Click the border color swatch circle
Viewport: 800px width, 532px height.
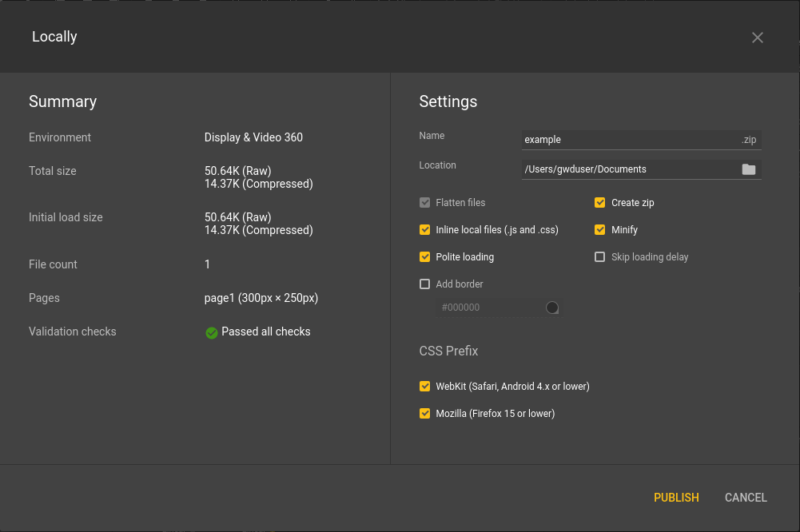(552, 308)
